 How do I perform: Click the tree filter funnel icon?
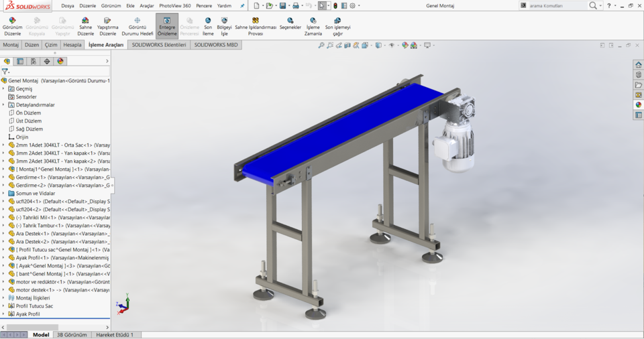pos(5,72)
